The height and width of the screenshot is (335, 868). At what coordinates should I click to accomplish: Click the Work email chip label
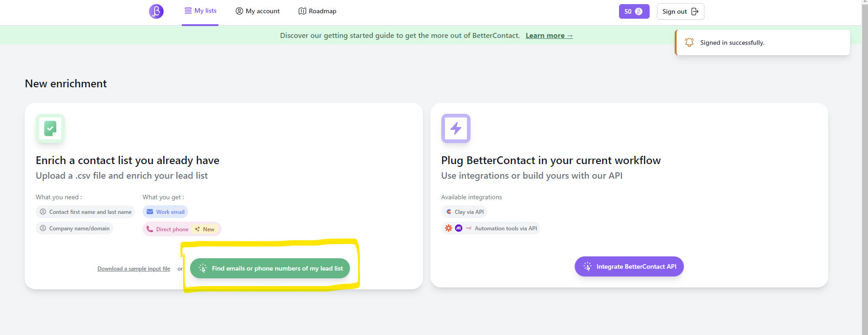(x=170, y=212)
